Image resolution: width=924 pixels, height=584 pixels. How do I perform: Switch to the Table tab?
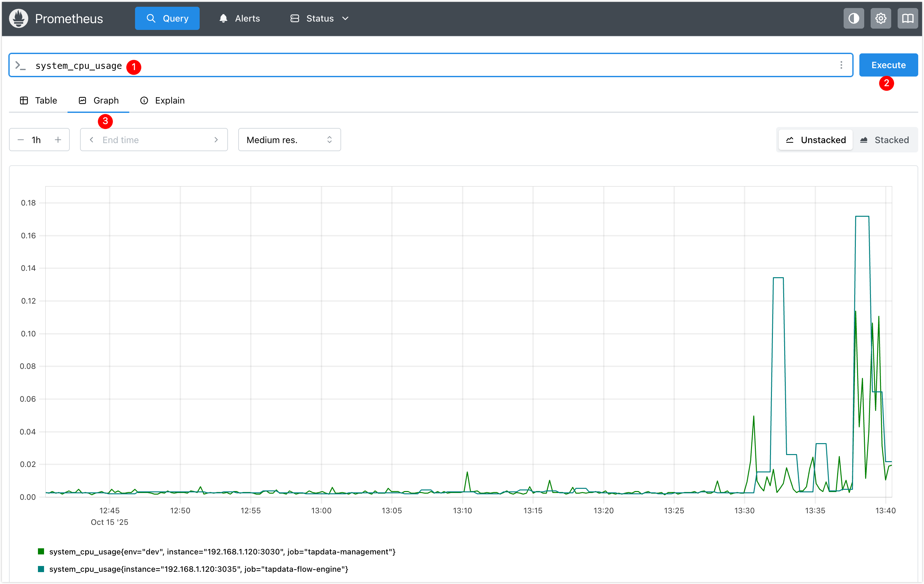click(x=39, y=100)
